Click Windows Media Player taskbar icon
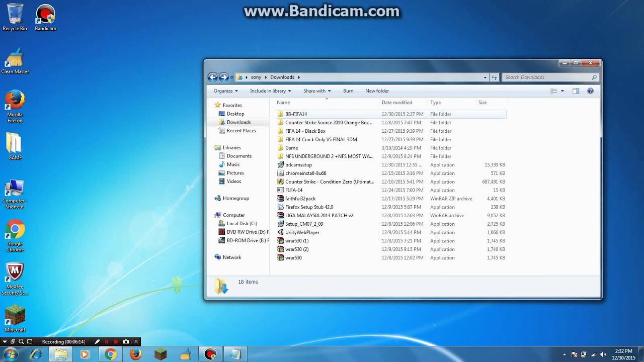This screenshot has height=362, width=644. [x=84, y=354]
